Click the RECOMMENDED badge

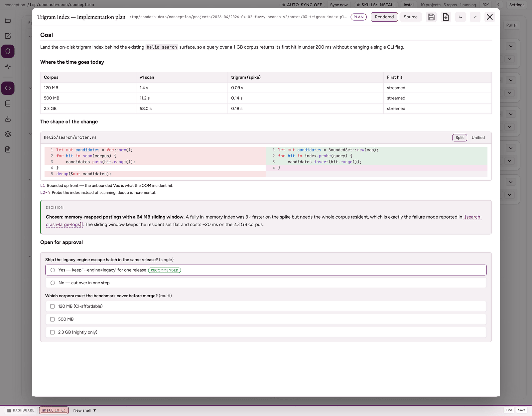pos(165,270)
